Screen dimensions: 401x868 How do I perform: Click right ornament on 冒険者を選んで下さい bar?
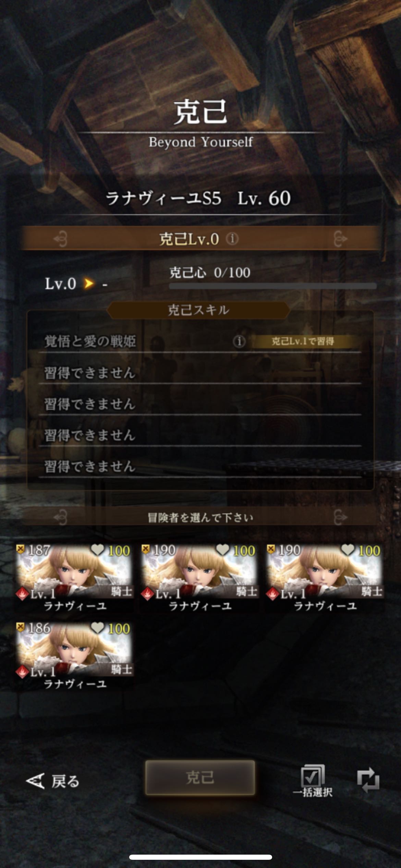coord(340,517)
